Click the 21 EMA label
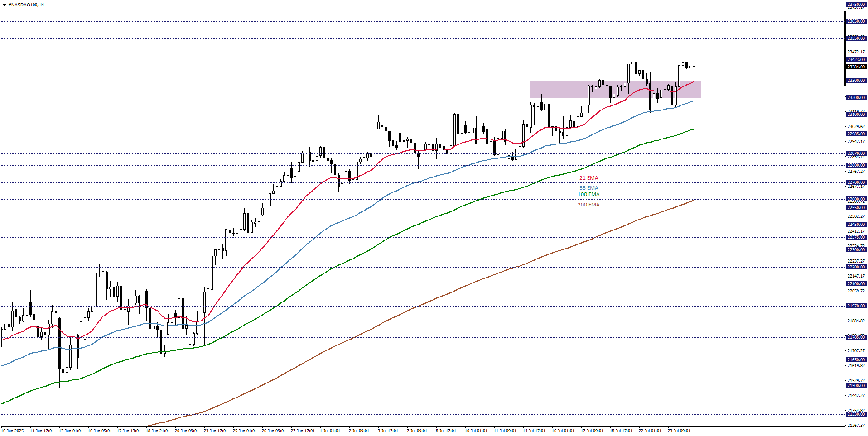Image resolution: width=868 pixels, height=436 pixels. coord(588,178)
